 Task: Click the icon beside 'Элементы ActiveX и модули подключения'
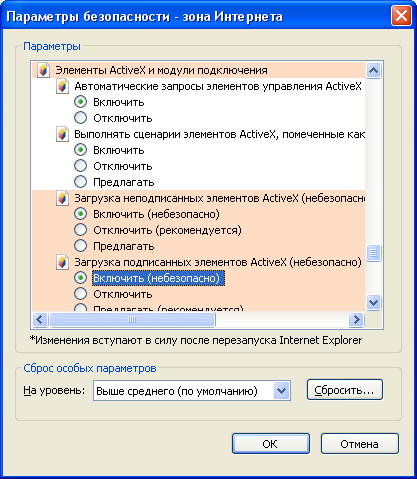click(x=43, y=70)
